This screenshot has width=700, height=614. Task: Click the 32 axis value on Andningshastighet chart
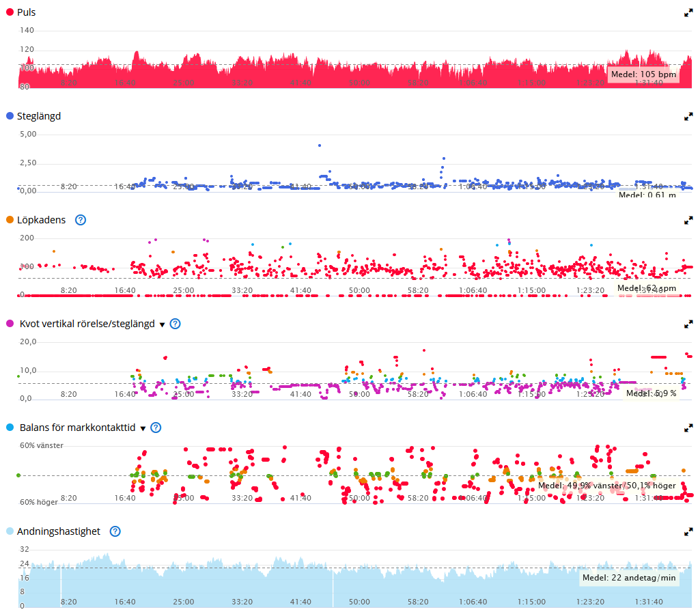tap(25, 549)
